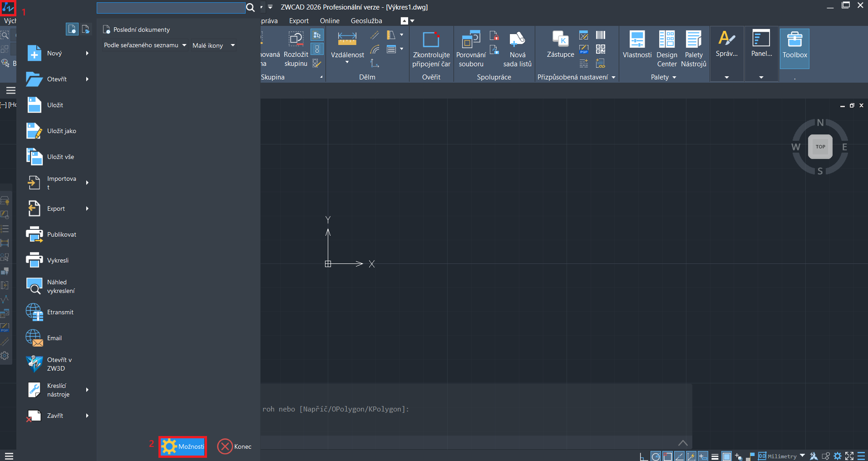Viewport: 868px width, 461px height.
Task: Click the Etransmit icon in menu
Action: point(35,312)
